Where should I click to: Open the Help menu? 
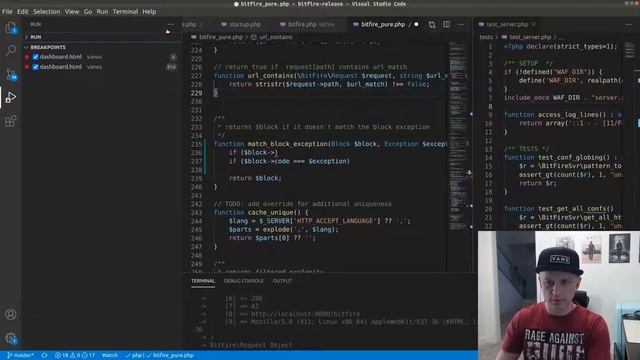coord(149,12)
